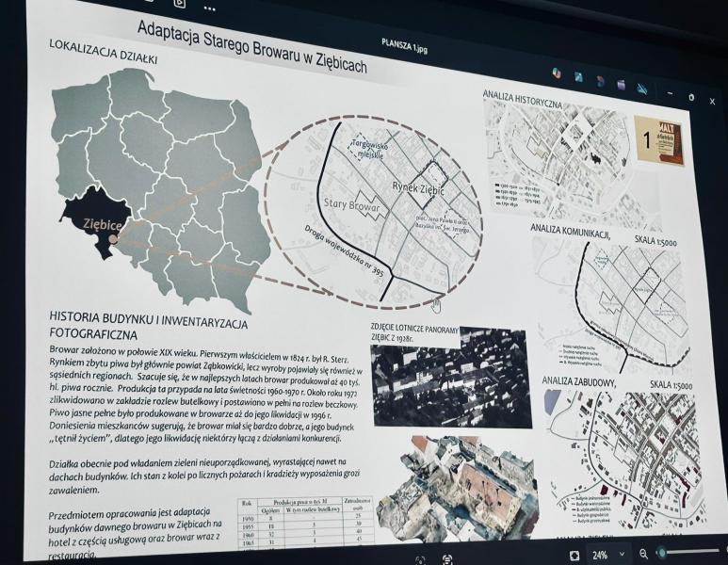
Task: Click the scan text icon in the bottom bar
Action: coord(445,559)
